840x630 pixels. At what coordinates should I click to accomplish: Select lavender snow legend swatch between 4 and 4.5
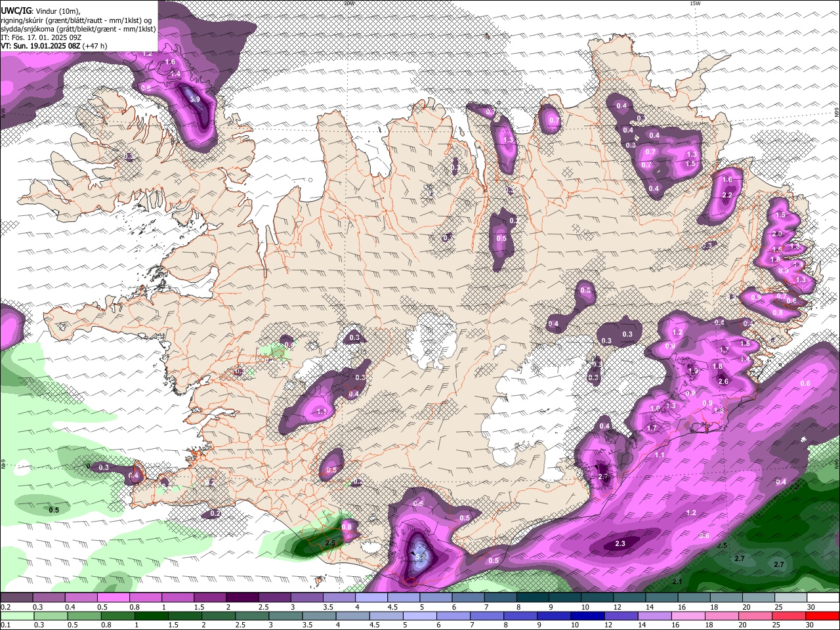tap(371, 598)
